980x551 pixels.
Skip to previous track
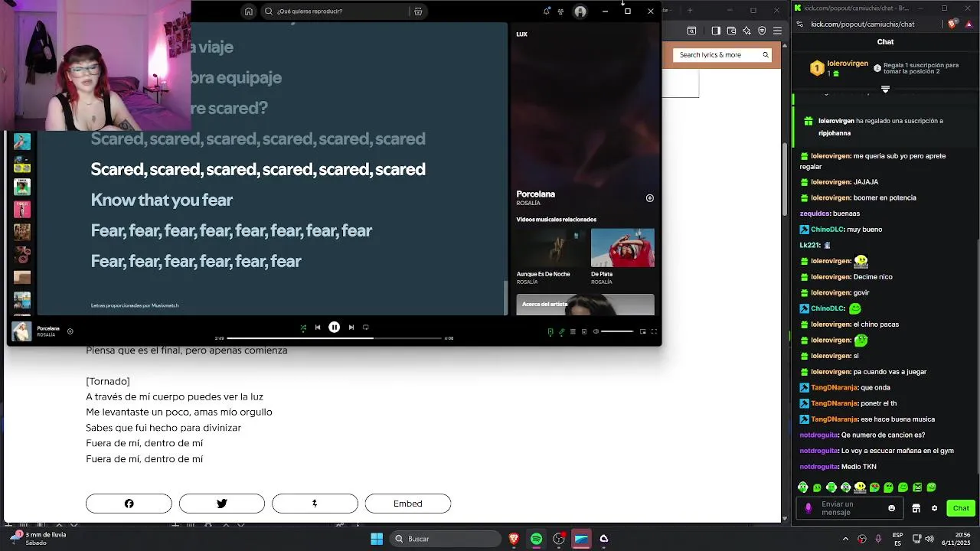[318, 328]
